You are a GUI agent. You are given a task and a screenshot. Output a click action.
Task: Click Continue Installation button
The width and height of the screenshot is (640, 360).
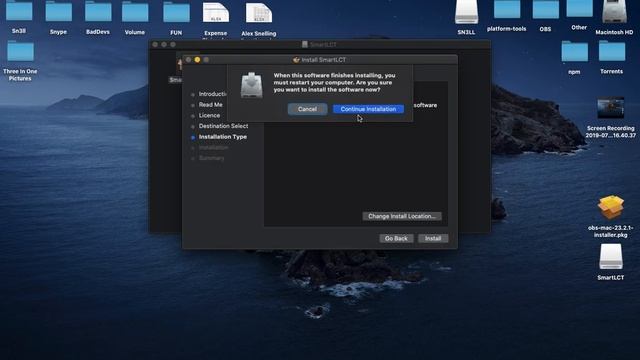(x=368, y=109)
